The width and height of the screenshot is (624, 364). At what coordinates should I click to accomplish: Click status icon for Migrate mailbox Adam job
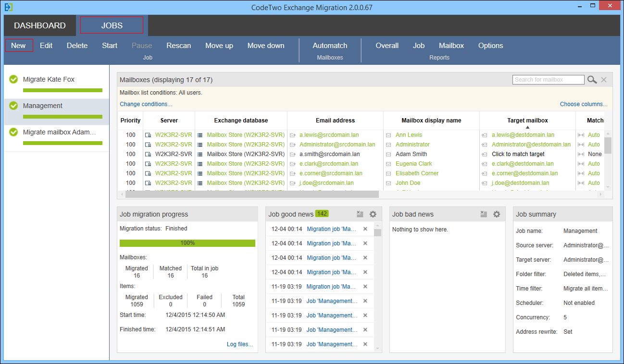[x=13, y=132]
